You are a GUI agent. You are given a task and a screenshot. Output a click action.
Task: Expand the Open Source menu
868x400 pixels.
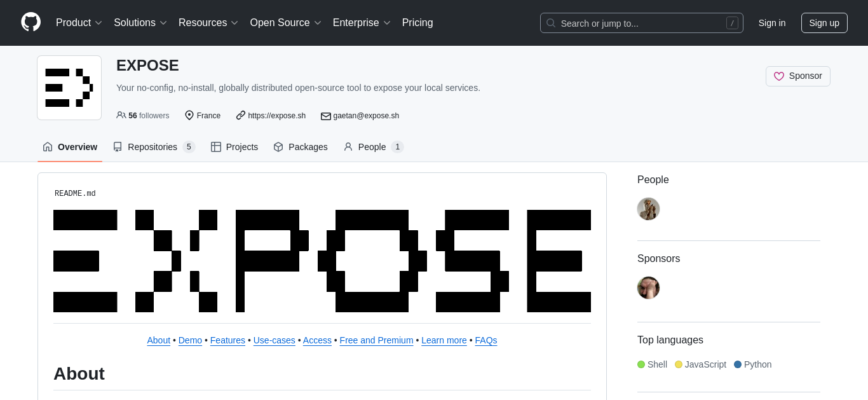[x=286, y=23]
